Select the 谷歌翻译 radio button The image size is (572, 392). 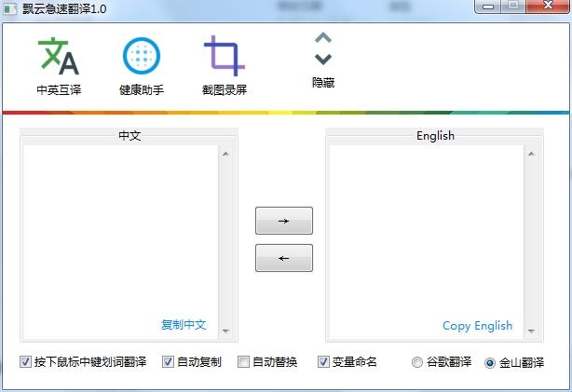[417, 362]
